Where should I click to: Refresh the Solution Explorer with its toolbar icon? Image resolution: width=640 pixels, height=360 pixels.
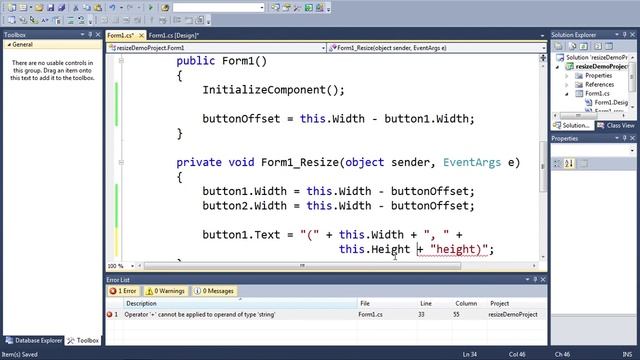point(584,46)
